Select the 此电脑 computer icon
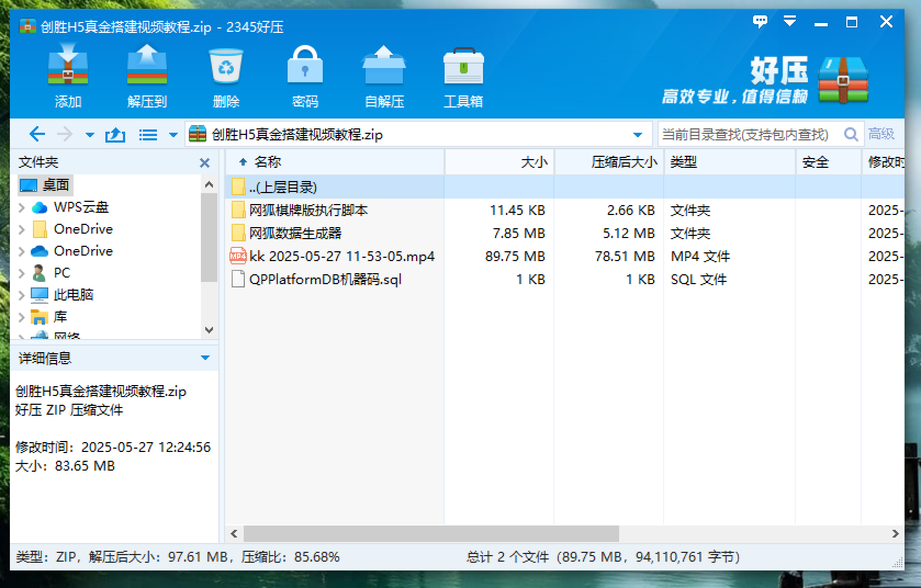The height and width of the screenshot is (588, 921). click(x=40, y=295)
